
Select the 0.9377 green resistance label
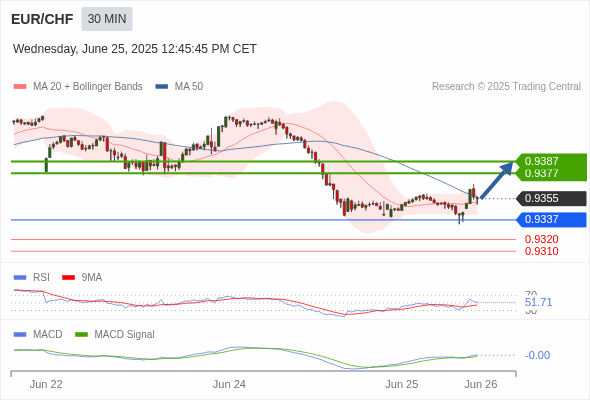[x=541, y=173]
